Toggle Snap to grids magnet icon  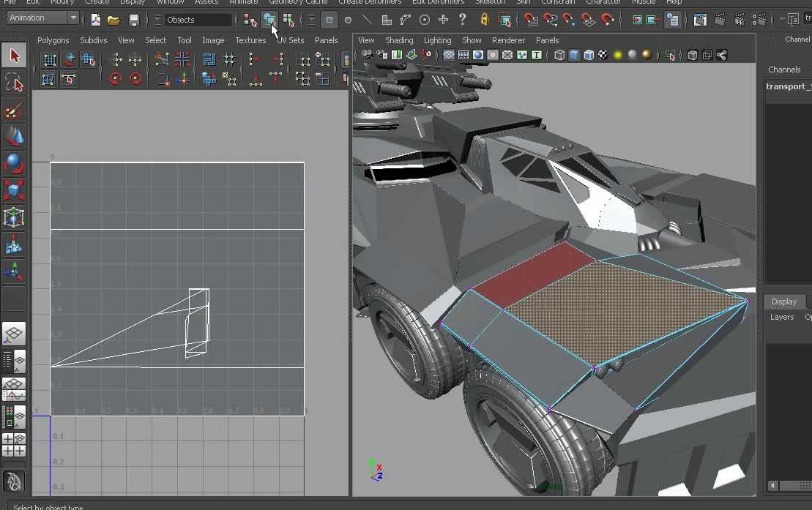pyautogui.click(x=530, y=20)
